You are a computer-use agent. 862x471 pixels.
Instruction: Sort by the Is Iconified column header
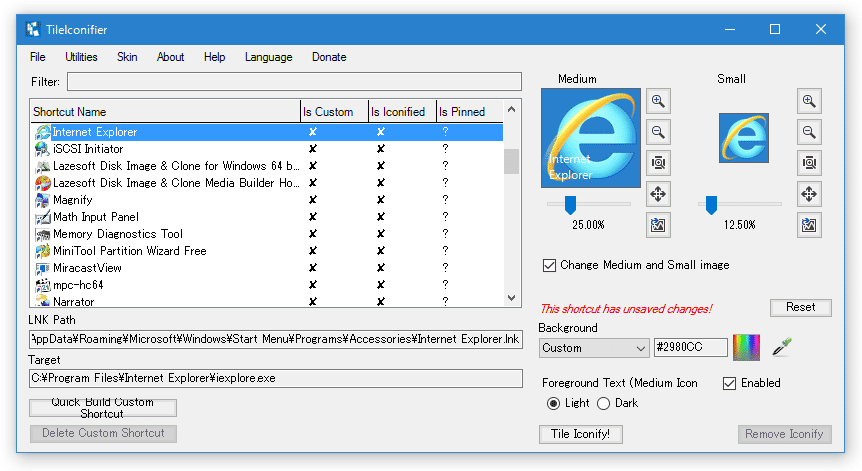pyautogui.click(x=402, y=112)
